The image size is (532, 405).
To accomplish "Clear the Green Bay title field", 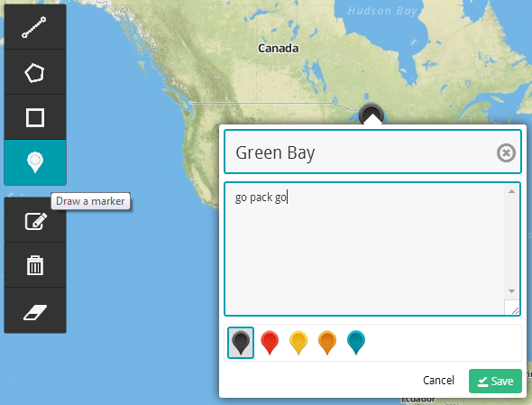I will click(x=506, y=152).
